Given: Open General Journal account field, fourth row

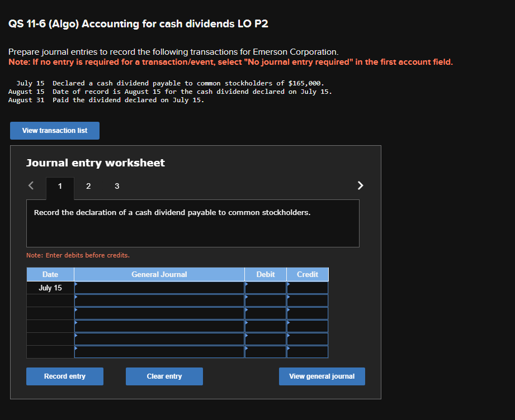Looking at the screenshot, I should tap(159, 326).
